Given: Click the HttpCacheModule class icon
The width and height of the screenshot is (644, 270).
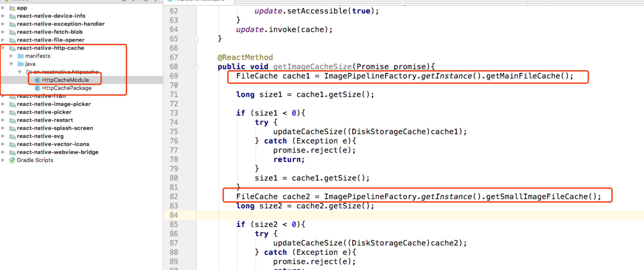Looking at the screenshot, I should [37, 80].
